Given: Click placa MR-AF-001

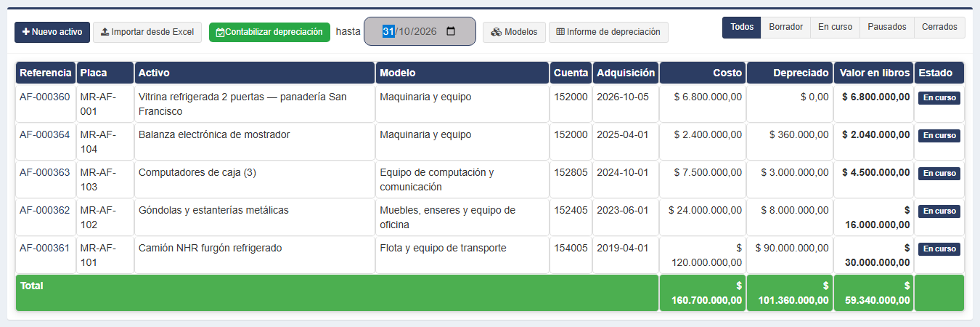Looking at the screenshot, I should 98,104.
